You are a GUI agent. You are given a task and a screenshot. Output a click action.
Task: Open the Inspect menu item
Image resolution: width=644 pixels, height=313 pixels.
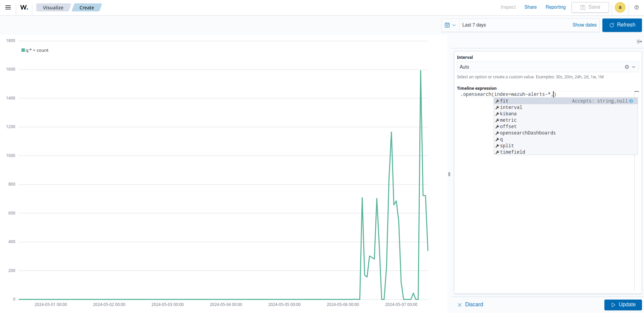pyautogui.click(x=508, y=7)
